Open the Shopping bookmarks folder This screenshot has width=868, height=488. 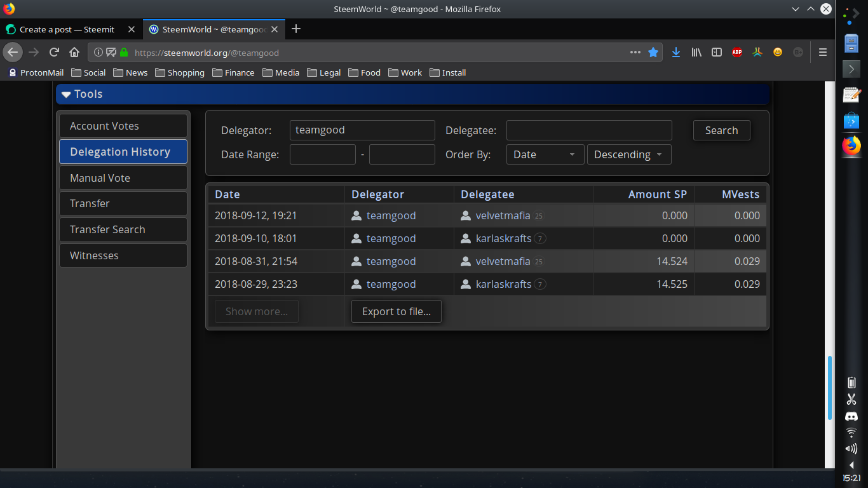(x=180, y=72)
